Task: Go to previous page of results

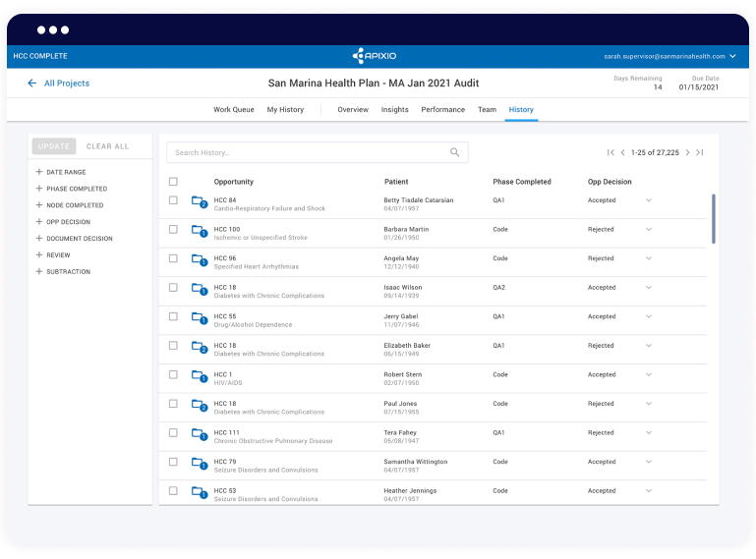Action: (x=622, y=152)
